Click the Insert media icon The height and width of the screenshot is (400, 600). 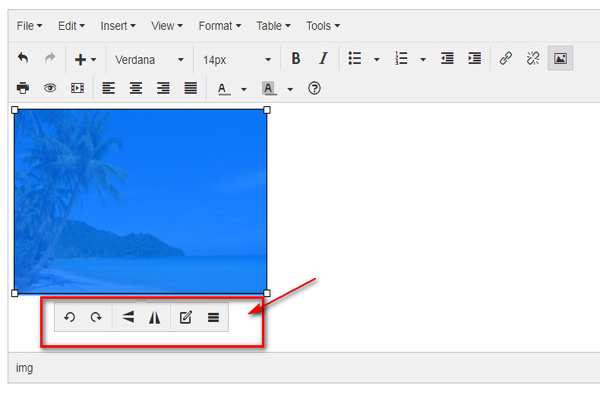[x=77, y=88]
